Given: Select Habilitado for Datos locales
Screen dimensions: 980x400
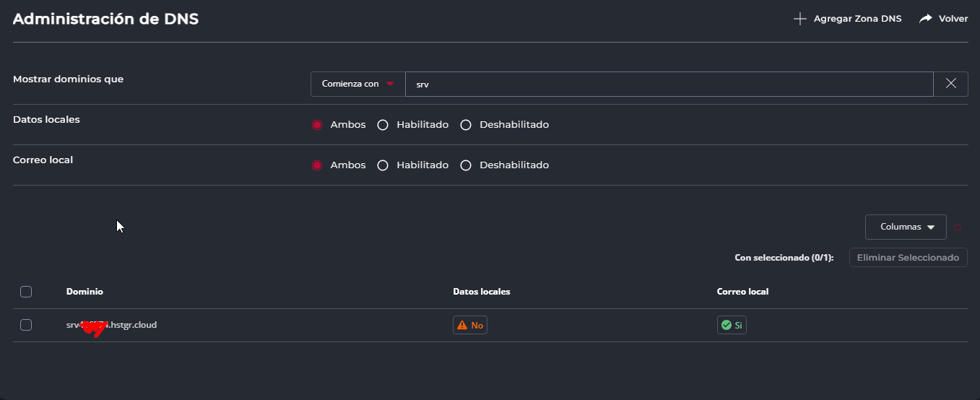Looking at the screenshot, I should 383,125.
